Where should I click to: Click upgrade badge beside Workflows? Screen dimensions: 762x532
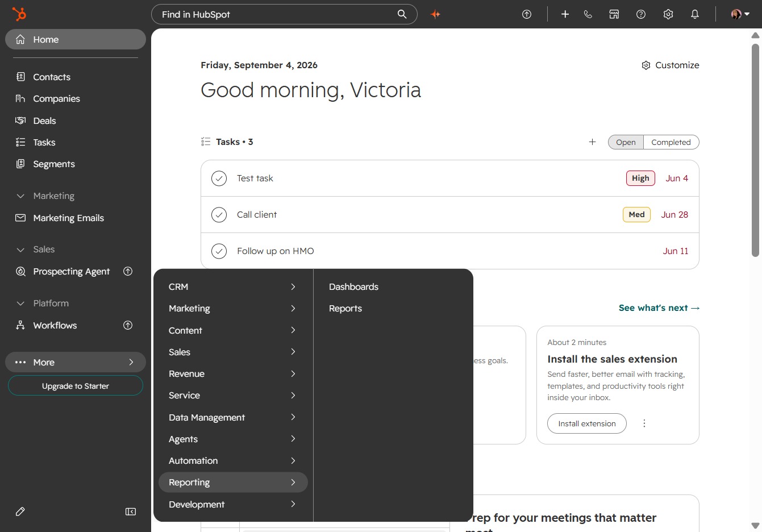pyautogui.click(x=128, y=325)
